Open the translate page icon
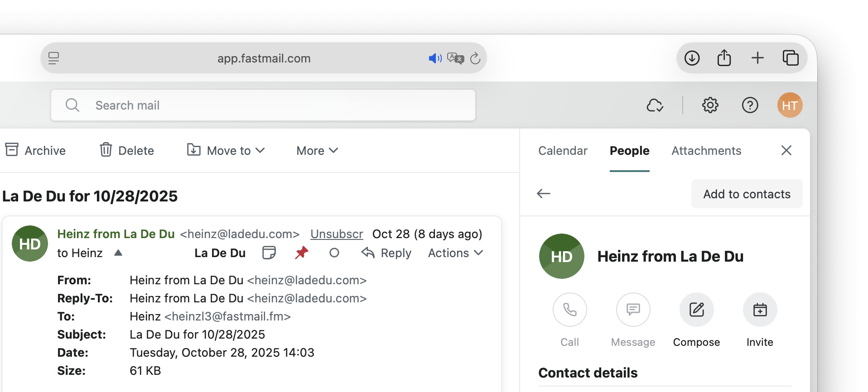Screen dimensions: 868x392 coord(455,58)
